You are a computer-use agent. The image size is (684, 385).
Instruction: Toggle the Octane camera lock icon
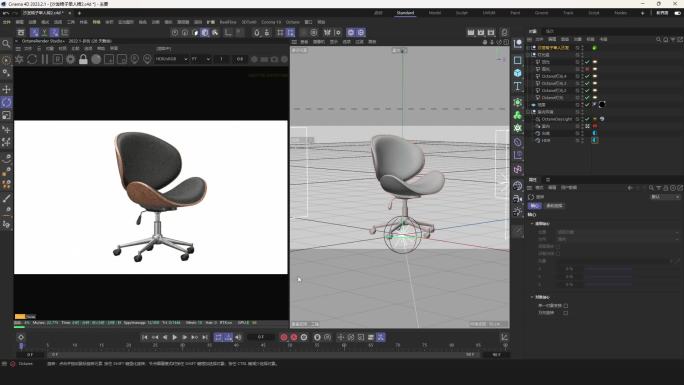click(x=83, y=59)
